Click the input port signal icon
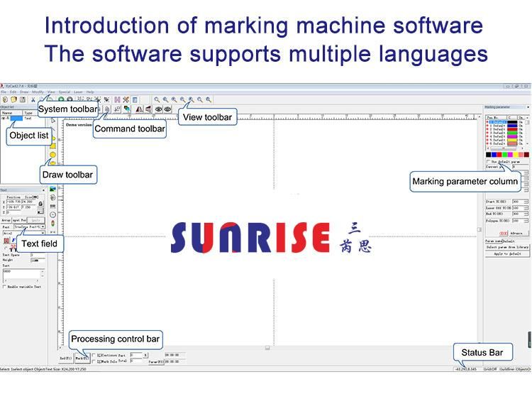 point(52,224)
